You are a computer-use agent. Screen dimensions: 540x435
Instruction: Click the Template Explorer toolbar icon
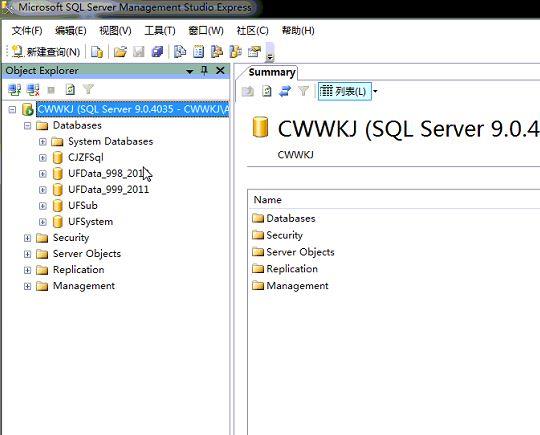click(236, 52)
